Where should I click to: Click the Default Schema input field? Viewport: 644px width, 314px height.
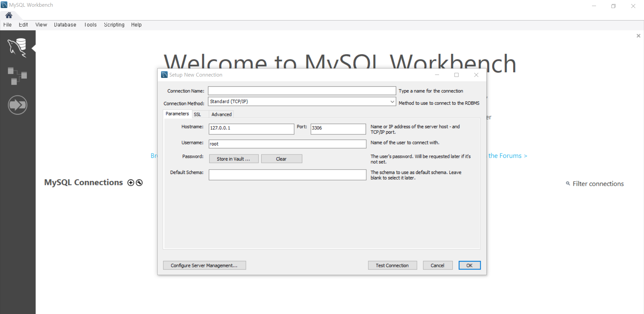[x=287, y=175]
